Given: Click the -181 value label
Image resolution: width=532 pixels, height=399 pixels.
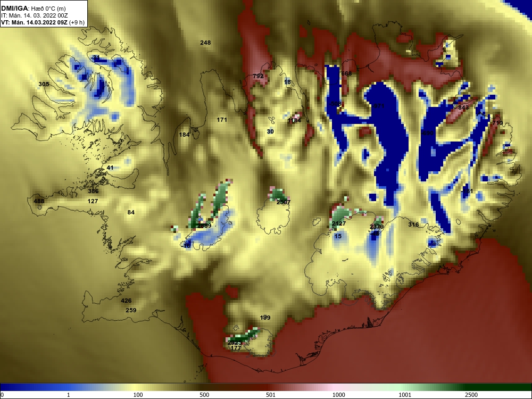Looking at the screenshot, I should [467, 191].
